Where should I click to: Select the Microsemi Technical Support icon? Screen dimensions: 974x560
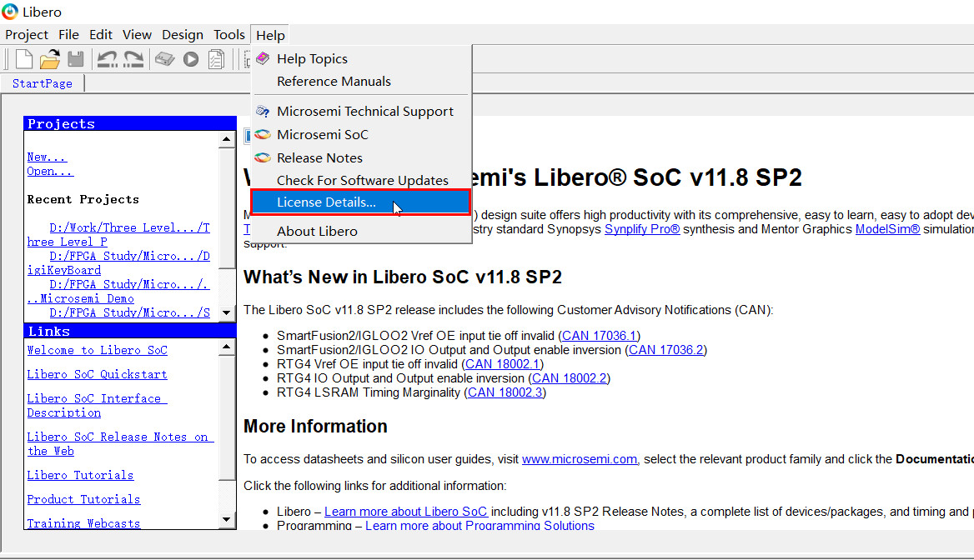pos(263,111)
